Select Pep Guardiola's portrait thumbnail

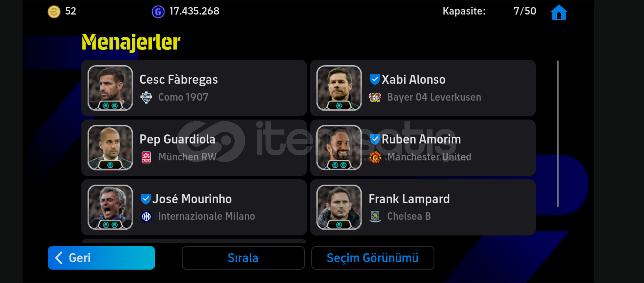[x=110, y=148]
